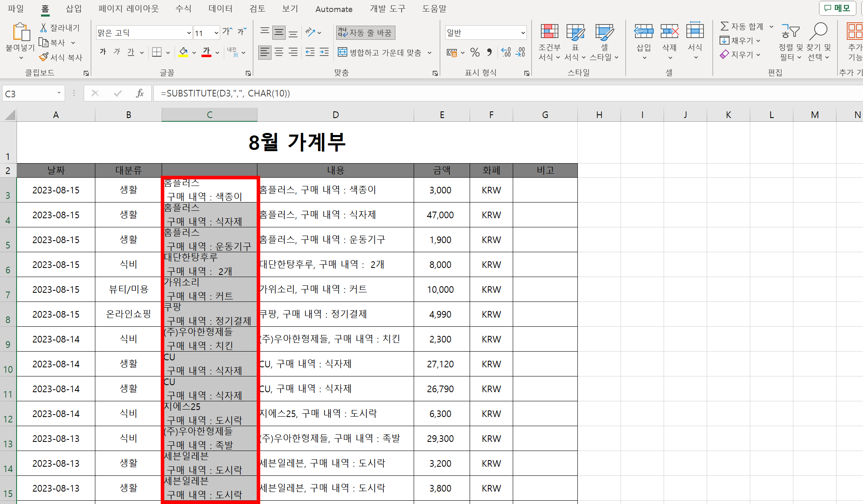Open the cell borders icon

tap(157, 52)
